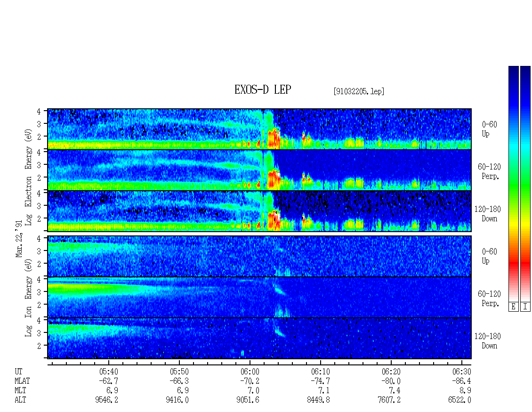Click the Mar. 22, '91 date label
Viewport: 532px width, 412px height.
(x=19, y=239)
